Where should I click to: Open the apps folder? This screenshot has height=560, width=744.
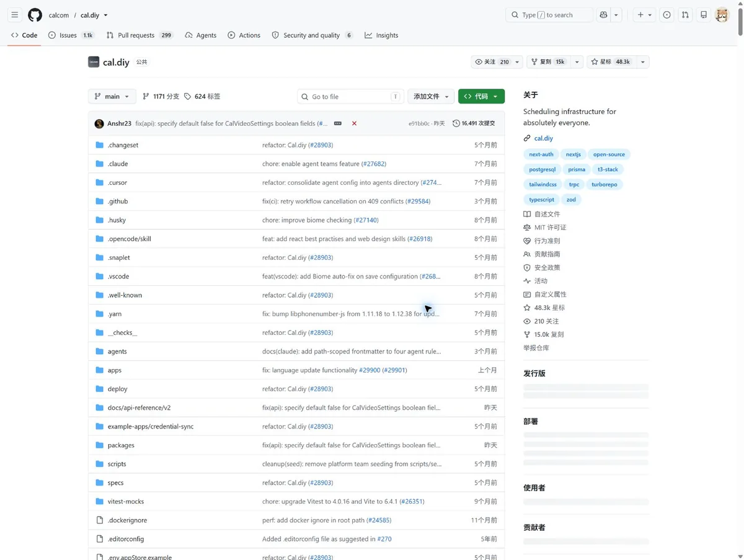(115, 370)
